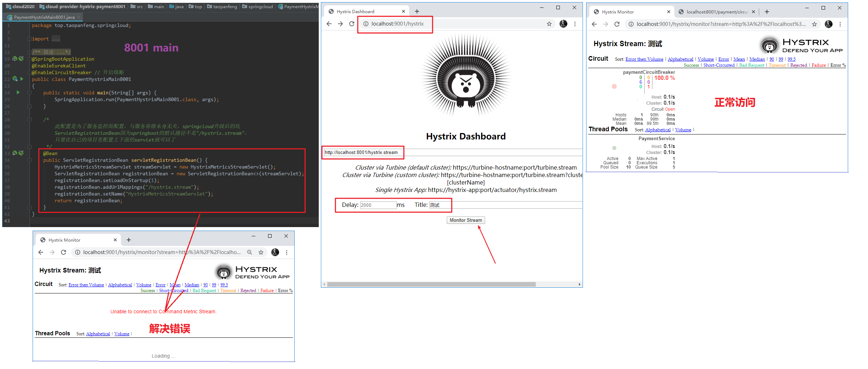
Task: Expand the folded import block in editor
Action: pos(30,39)
